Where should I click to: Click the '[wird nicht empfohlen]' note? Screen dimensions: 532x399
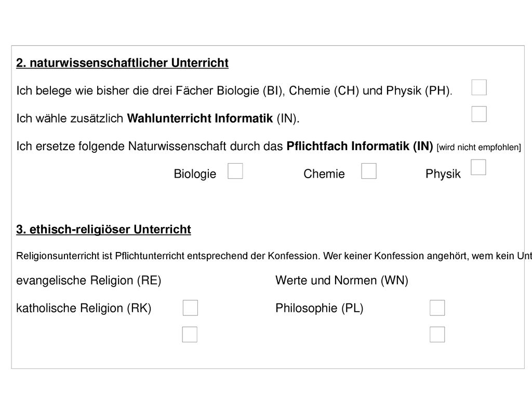click(478, 147)
